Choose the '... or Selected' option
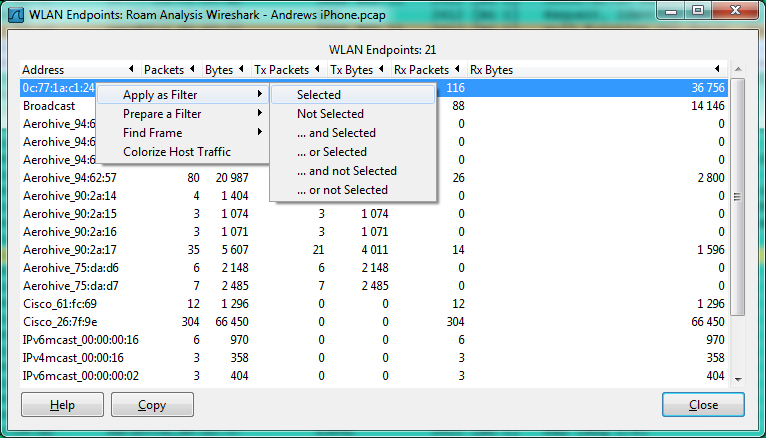The height and width of the screenshot is (438, 766). click(x=353, y=152)
